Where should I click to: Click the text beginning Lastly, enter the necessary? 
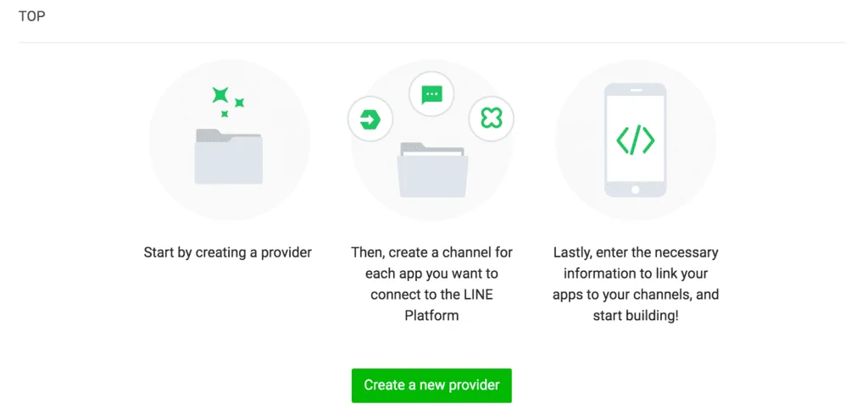[x=636, y=284]
